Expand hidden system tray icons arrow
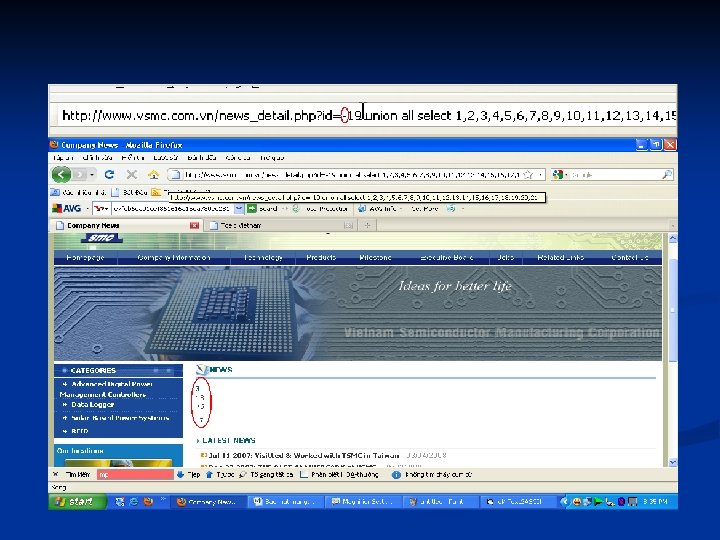 [x=564, y=502]
